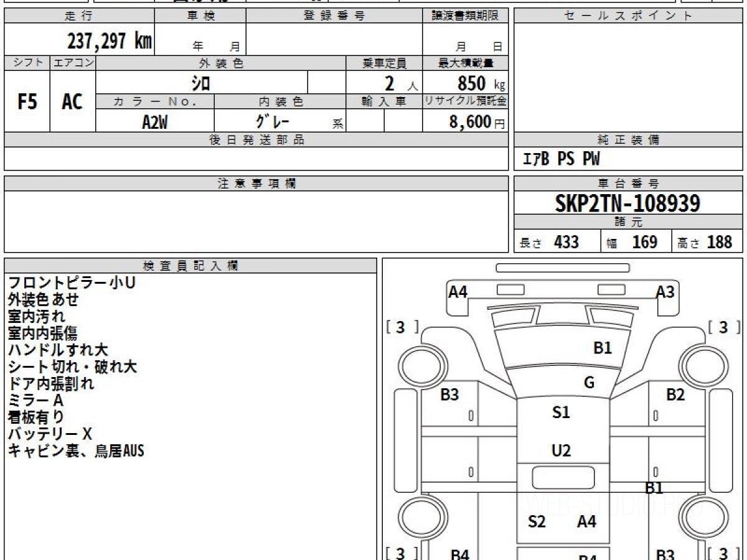Select the note 室内内張傷
Screen dimensions: 747x560
coord(42,333)
